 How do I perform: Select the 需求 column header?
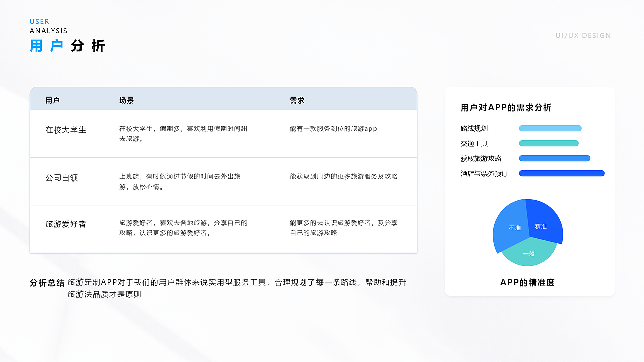tap(298, 100)
